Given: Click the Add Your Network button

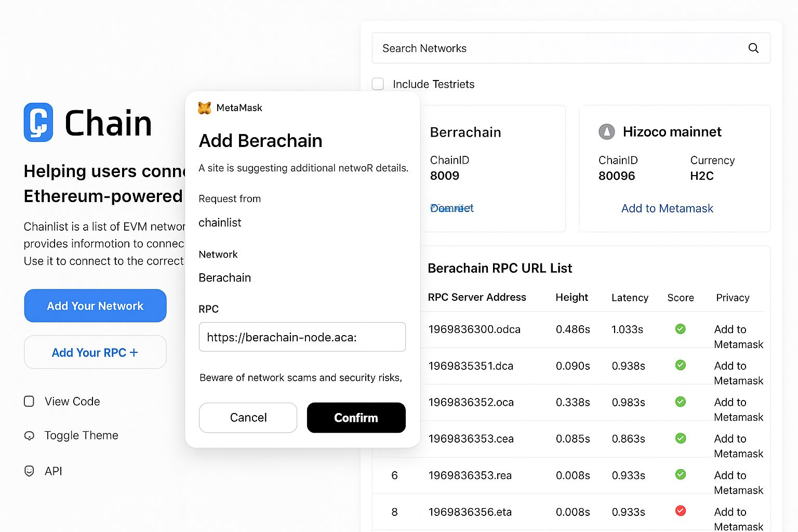Looking at the screenshot, I should (95, 306).
